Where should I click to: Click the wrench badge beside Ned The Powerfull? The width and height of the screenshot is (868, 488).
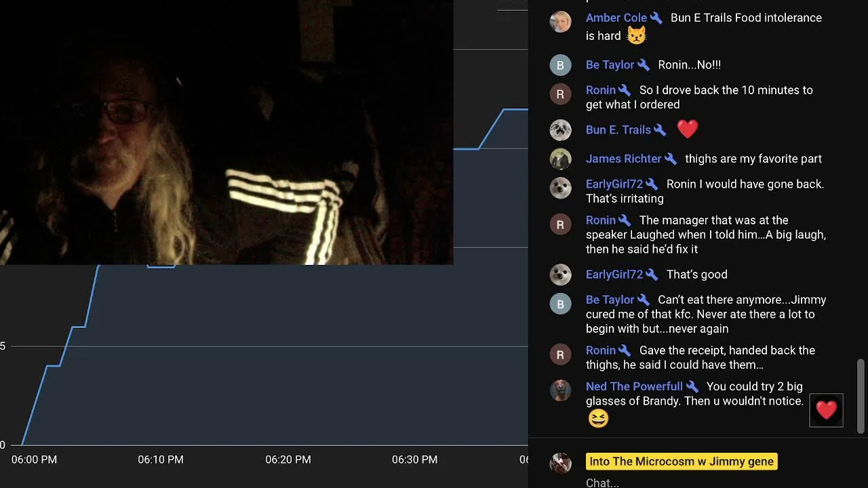point(692,386)
